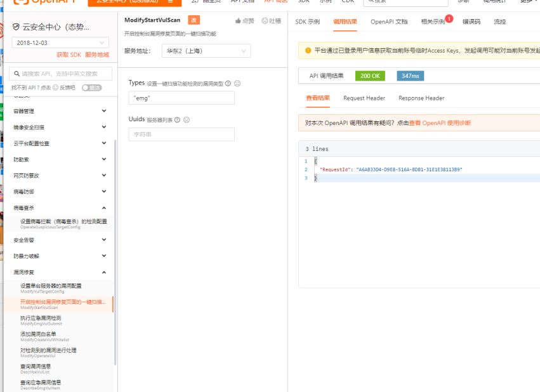The width and height of the screenshot is (540, 392).
Task: Open the 华东2（上海）service address dropdown
Action: (206, 51)
